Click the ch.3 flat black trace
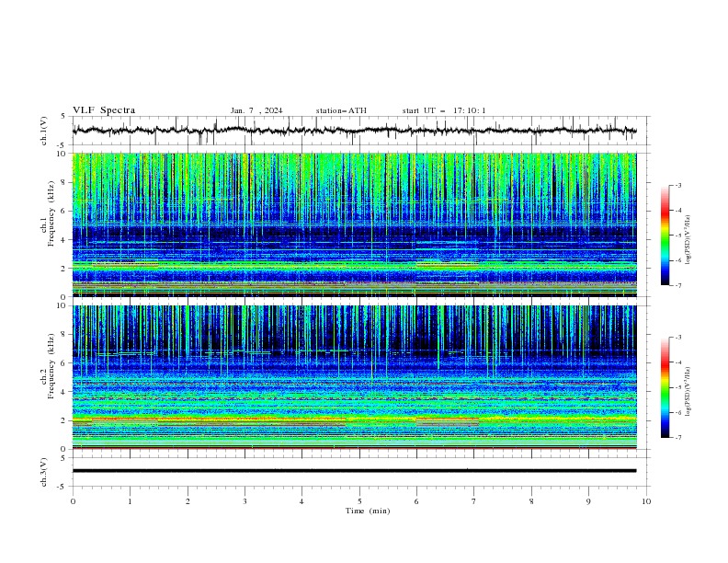Viewport: 728px width, 563px height. click(355, 471)
